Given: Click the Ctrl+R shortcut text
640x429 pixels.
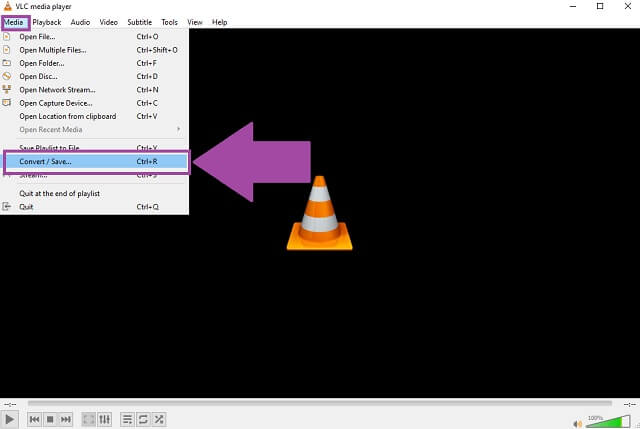Looking at the screenshot, I should point(147,162).
